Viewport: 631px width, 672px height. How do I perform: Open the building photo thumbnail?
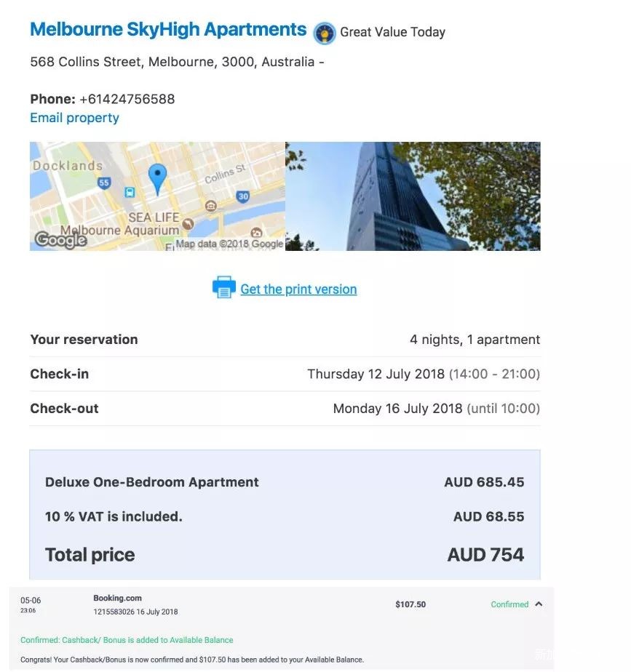coord(413,196)
